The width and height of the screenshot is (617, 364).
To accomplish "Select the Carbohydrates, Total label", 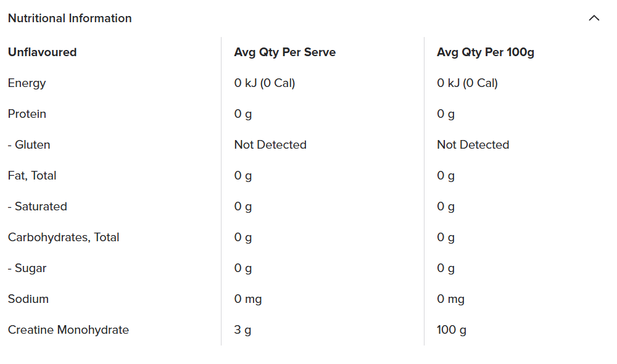I will click(63, 238).
